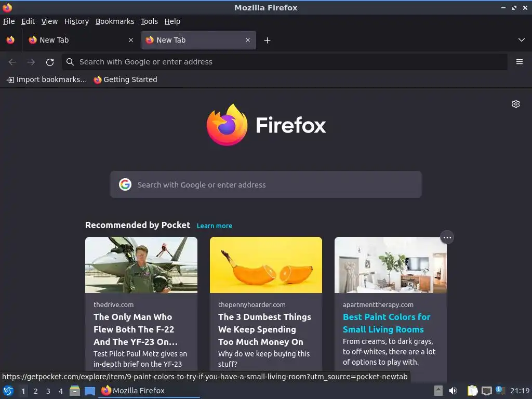Image resolution: width=532 pixels, height=399 pixels.
Task: Open the hamburger application menu
Action: 520,62
